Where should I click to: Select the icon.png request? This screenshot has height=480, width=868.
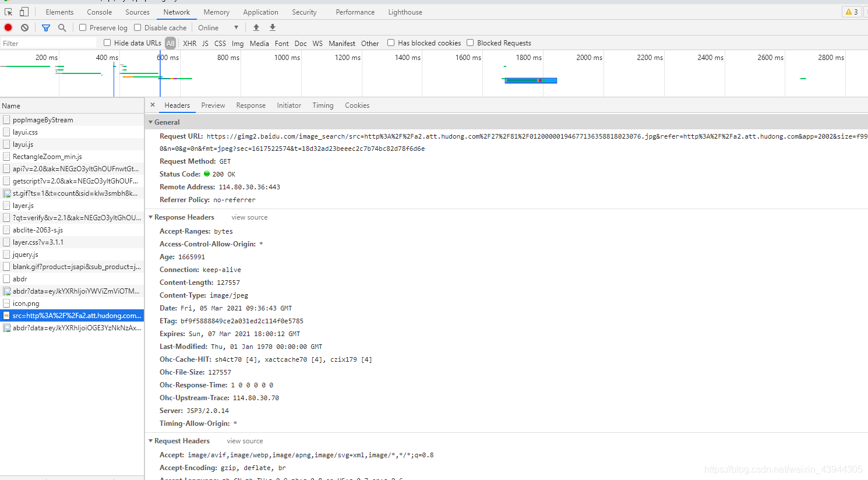[72, 303]
